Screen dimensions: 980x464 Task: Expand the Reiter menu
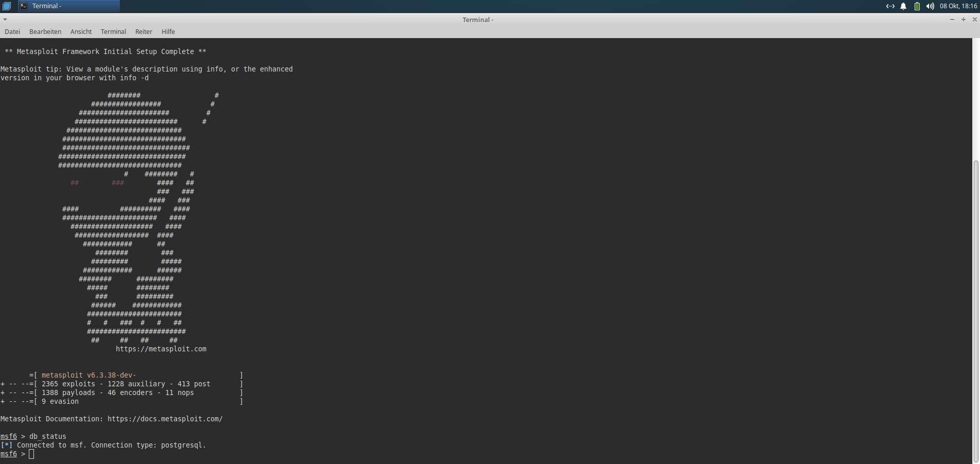click(144, 31)
